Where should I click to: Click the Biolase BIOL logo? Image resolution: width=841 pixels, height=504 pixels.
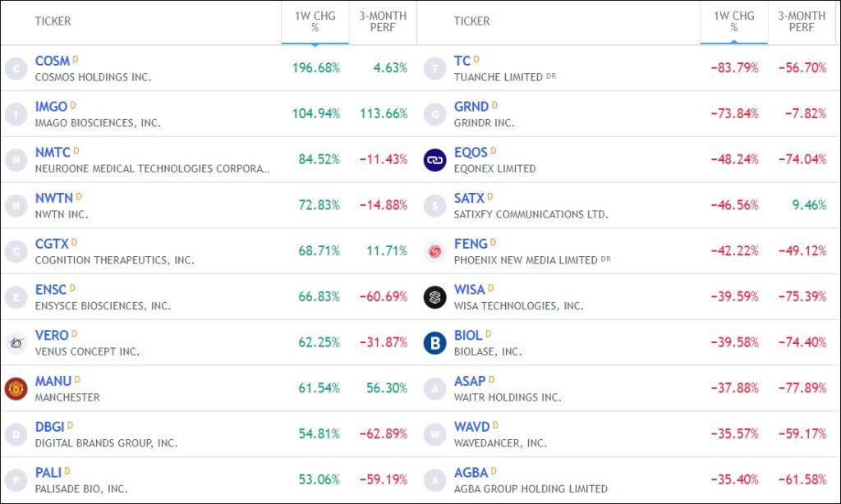(x=435, y=343)
